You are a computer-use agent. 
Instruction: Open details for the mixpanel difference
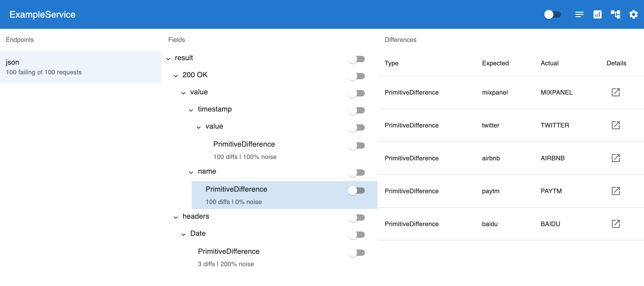click(616, 92)
